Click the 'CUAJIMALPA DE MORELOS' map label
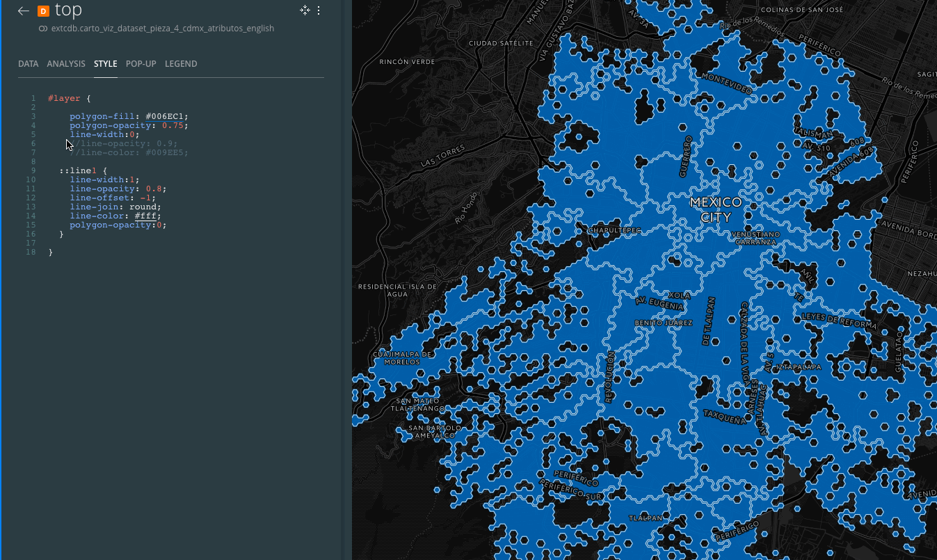 403,358
